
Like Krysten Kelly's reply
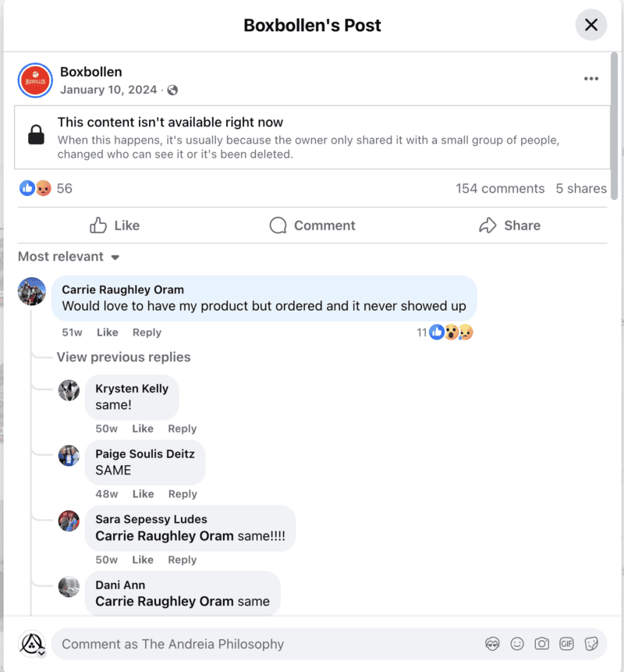143,428
